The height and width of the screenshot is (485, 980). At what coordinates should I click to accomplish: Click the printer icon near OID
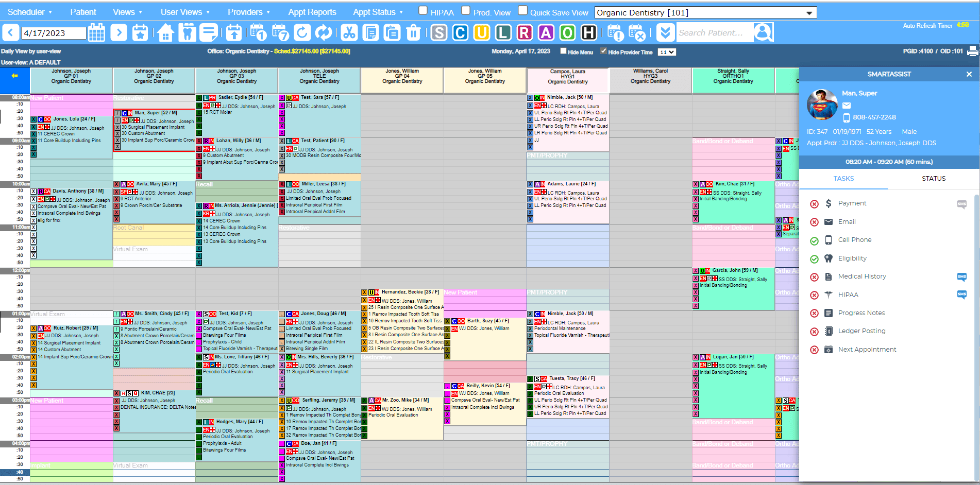coord(972,51)
